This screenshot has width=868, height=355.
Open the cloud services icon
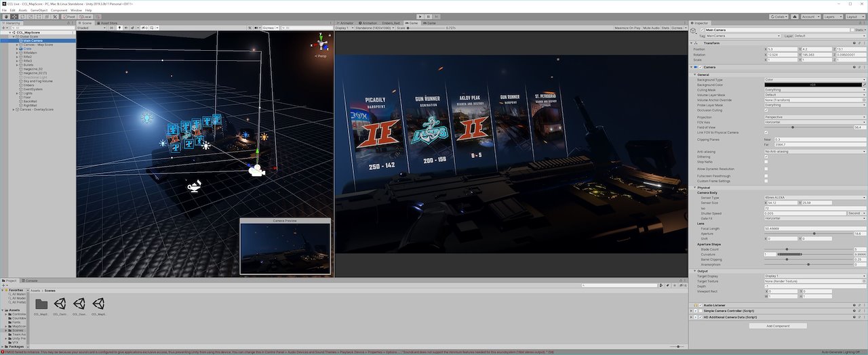pyautogui.click(x=794, y=16)
